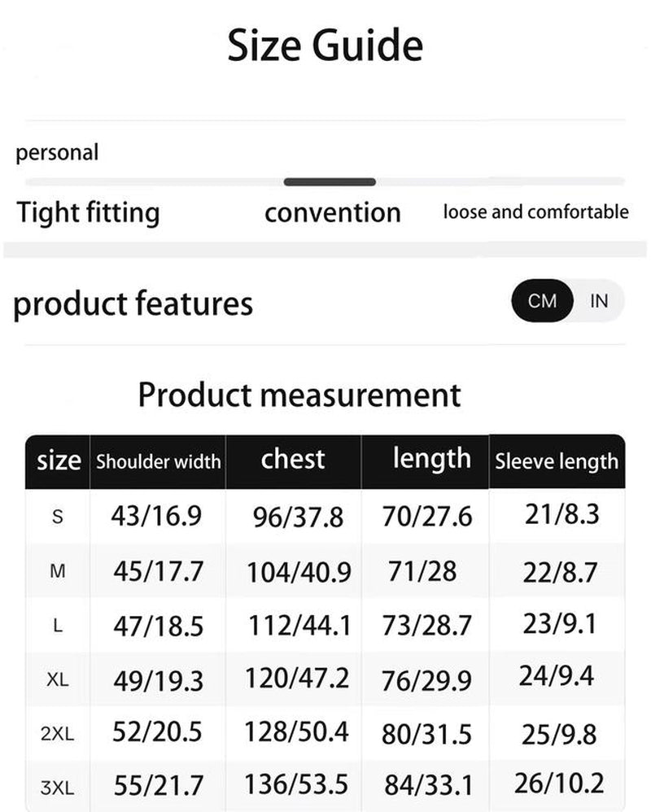This screenshot has height=812, width=651.
Task: Select the Tight fitting label
Action: [x=88, y=213]
